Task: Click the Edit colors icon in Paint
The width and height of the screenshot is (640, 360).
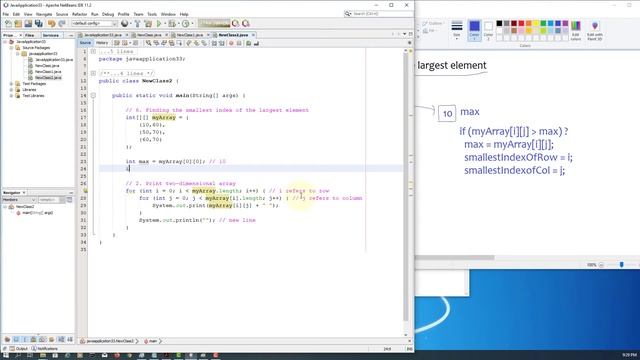Action: click(x=576, y=30)
